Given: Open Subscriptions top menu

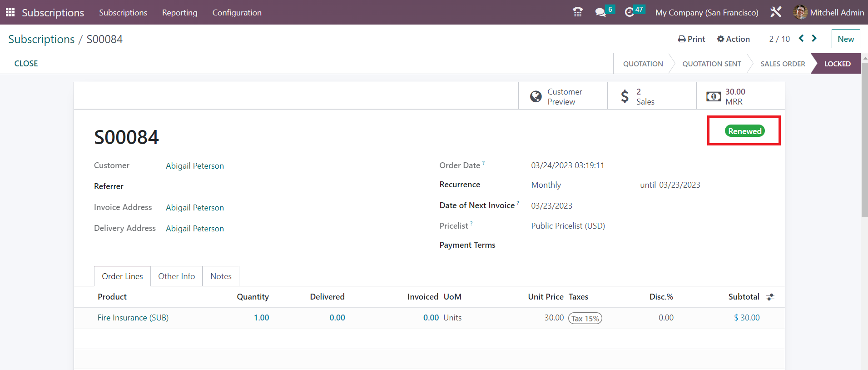Looking at the screenshot, I should tap(123, 13).
